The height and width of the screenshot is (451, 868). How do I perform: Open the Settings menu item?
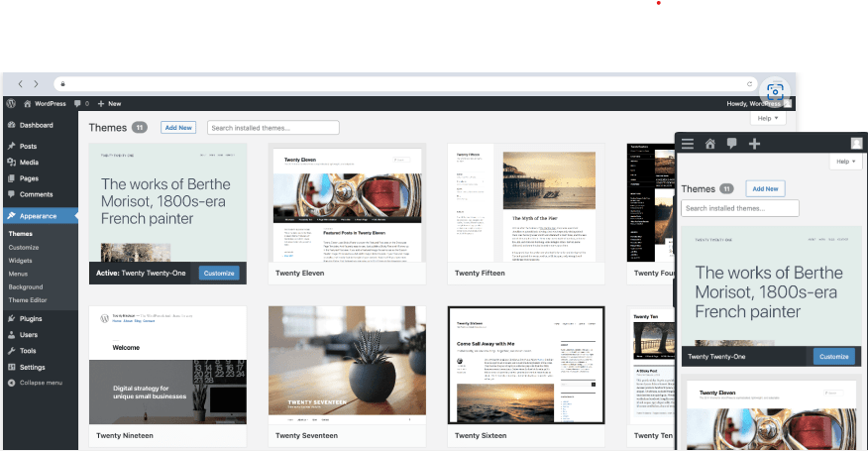[32, 368]
